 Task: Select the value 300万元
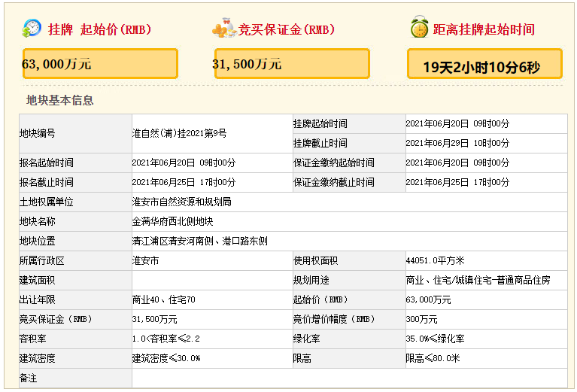point(422,319)
